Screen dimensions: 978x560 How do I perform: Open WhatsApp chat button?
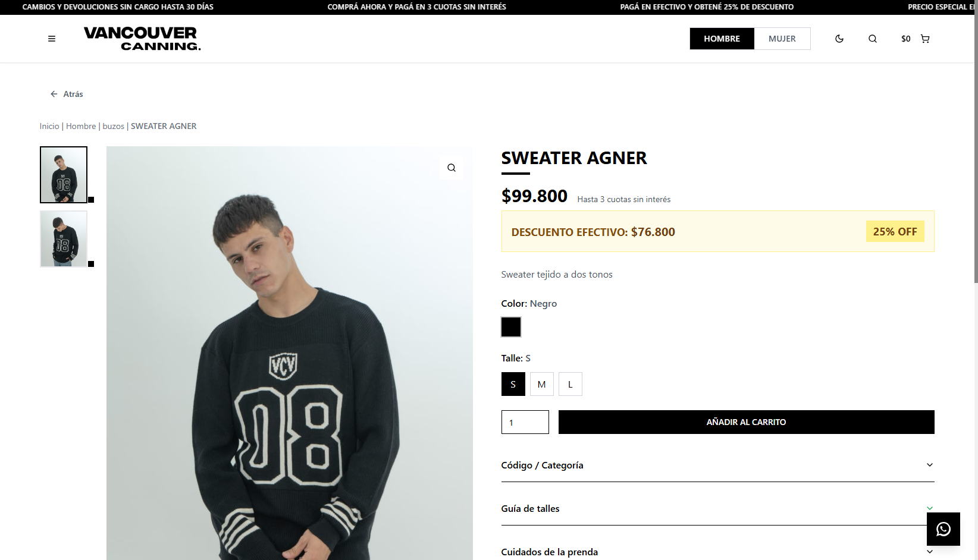coord(943,529)
